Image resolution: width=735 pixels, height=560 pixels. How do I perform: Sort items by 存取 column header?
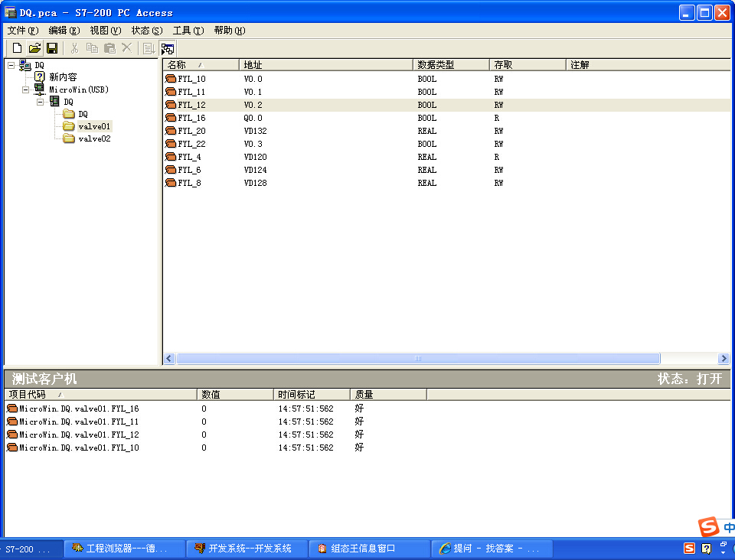(x=528, y=64)
